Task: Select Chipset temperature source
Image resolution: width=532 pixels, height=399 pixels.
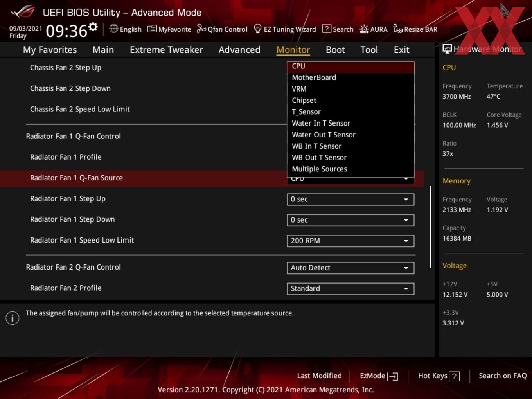Action: click(350, 101)
